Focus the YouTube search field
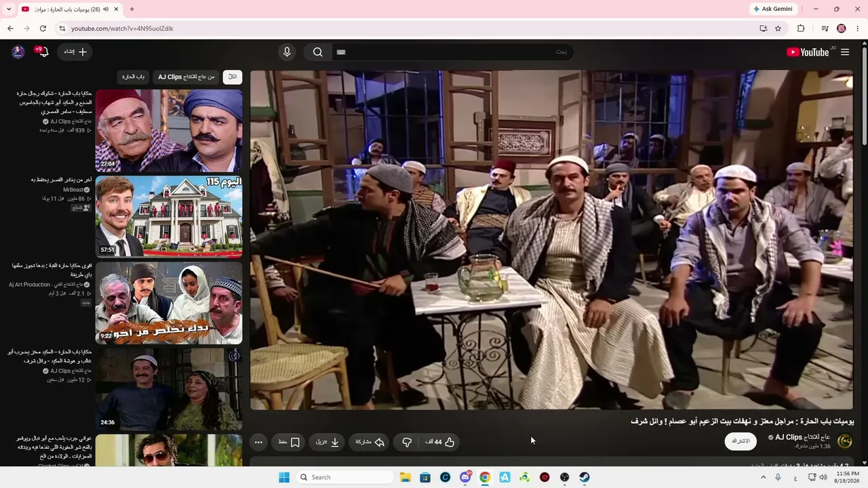868x488 pixels. (x=452, y=52)
